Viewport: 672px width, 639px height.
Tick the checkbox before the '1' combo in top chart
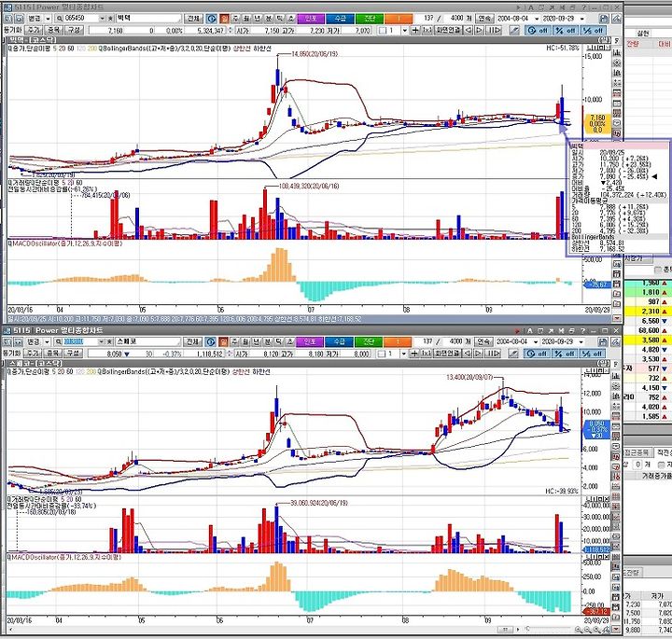coord(383,31)
